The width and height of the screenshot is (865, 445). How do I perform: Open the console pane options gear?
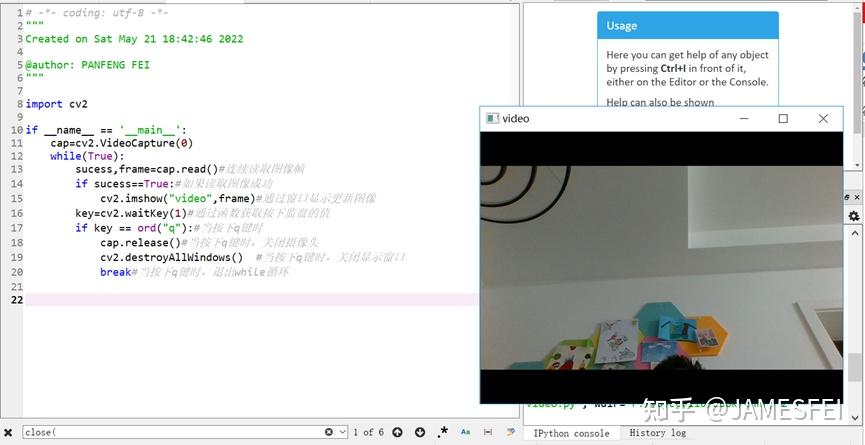(854, 217)
